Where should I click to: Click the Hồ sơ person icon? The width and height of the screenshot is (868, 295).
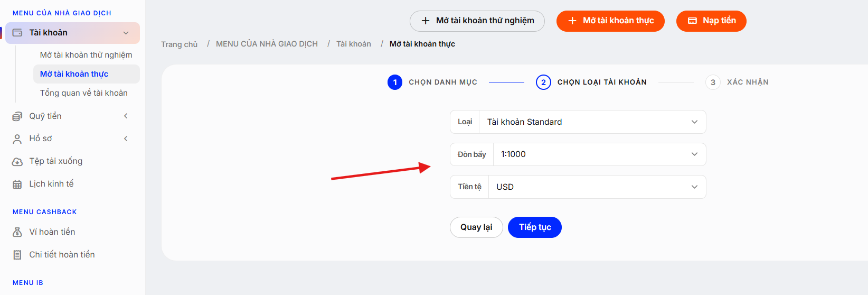[17, 139]
